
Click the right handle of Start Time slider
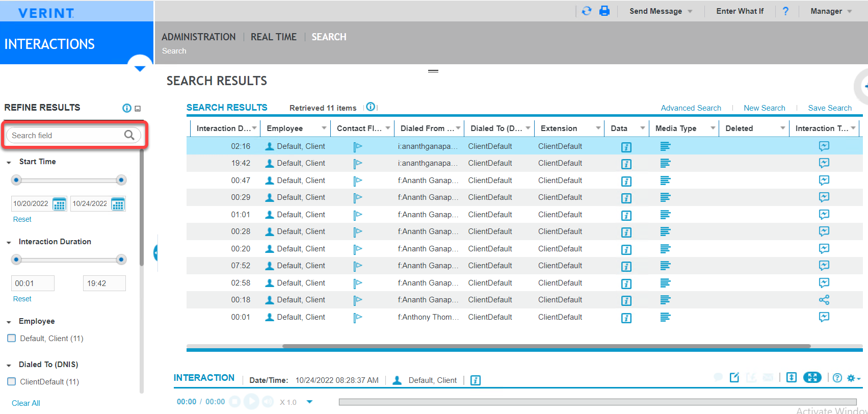coord(121,180)
